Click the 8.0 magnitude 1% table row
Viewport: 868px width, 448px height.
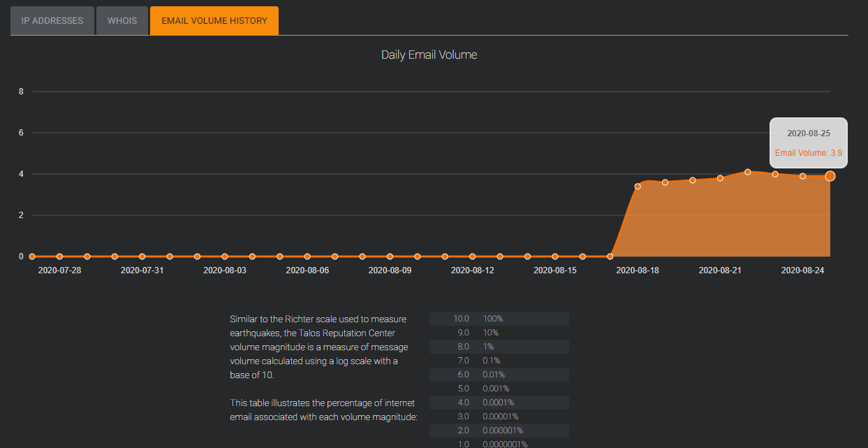coord(499,347)
